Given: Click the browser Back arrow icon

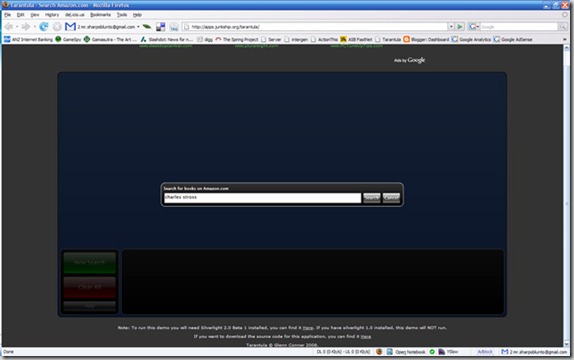Looking at the screenshot, I should (x=9, y=26).
